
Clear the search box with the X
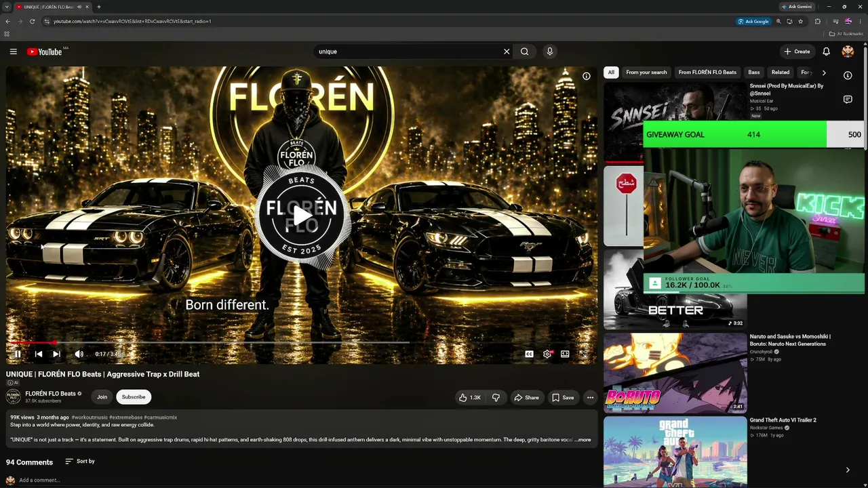pyautogui.click(x=507, y=52)
